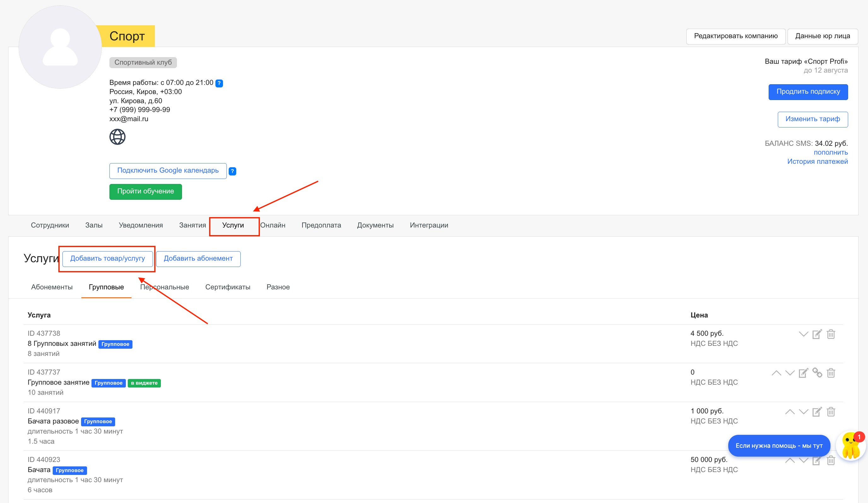Delete the 'Бачата разовое' service
The image size is (868, 503).
point(831,412)
